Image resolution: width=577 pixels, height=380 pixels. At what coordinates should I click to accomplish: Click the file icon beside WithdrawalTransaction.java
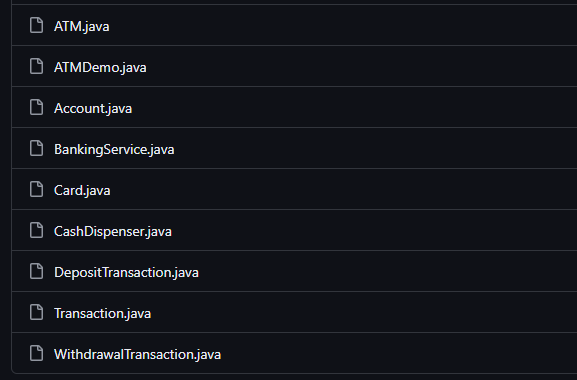(36, 353)
